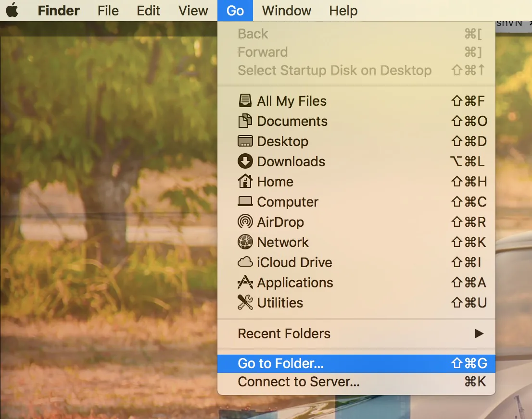
Task: Select Connect to Server… menu item
Action: (356, 382)
